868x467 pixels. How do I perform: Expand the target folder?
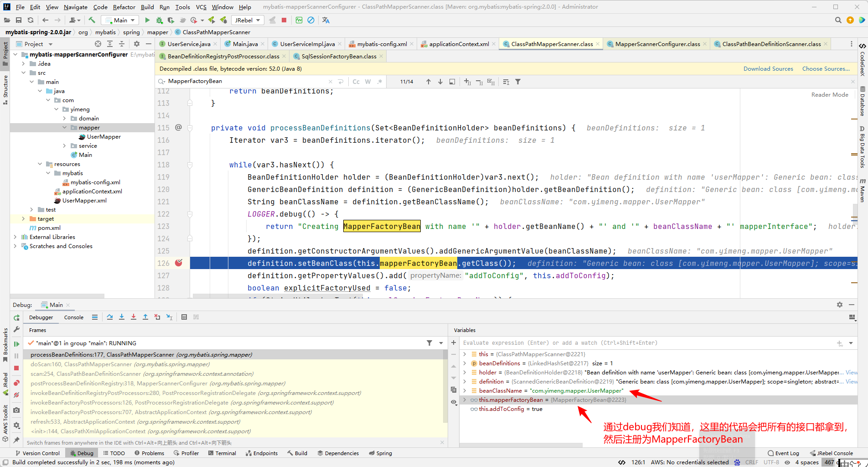click(23, 218)
